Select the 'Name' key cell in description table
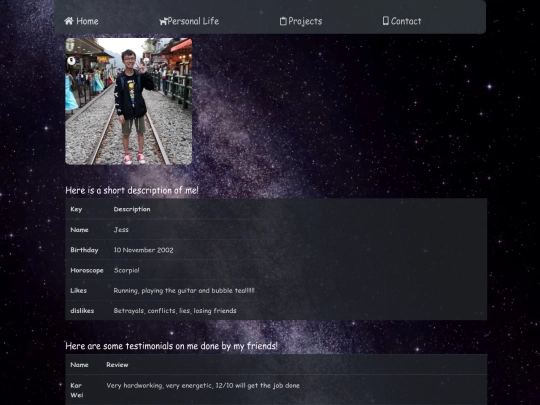 [80, 230]
